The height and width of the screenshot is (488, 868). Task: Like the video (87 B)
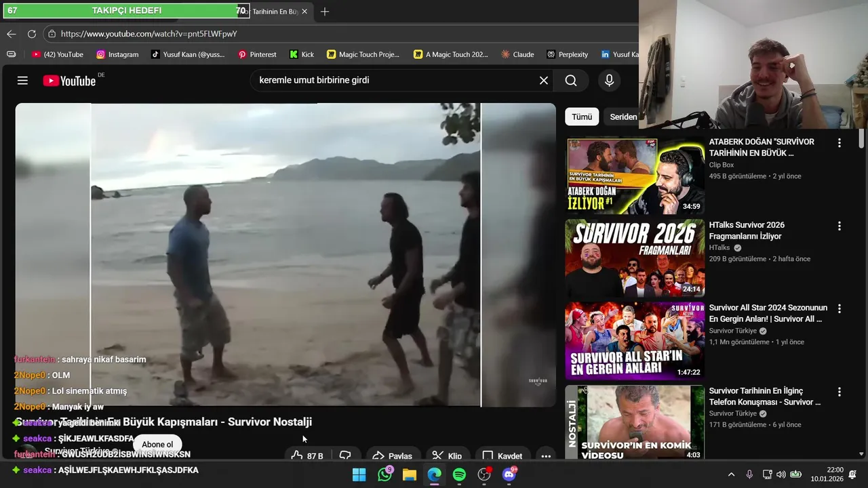tap(307, 456)
